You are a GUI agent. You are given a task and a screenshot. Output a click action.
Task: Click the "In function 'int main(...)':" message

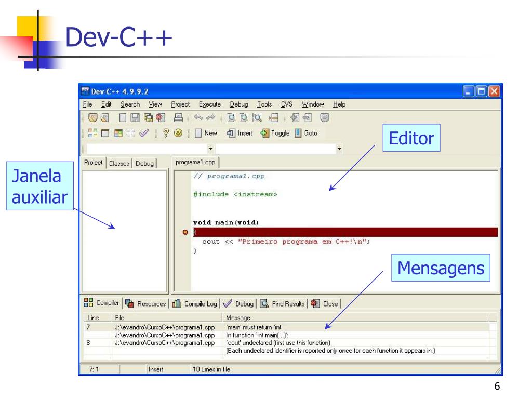tap(257, 335)
